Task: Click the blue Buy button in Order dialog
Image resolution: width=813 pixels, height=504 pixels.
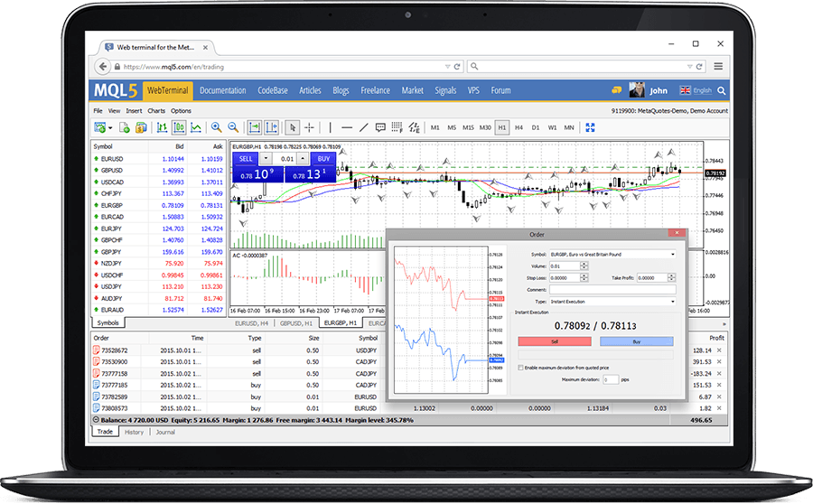Action: tap(636, 341)
